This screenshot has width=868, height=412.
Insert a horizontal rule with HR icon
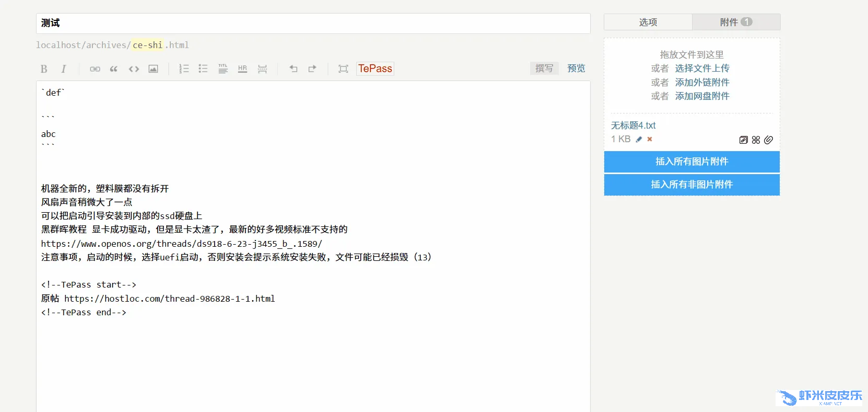(242, 69)
